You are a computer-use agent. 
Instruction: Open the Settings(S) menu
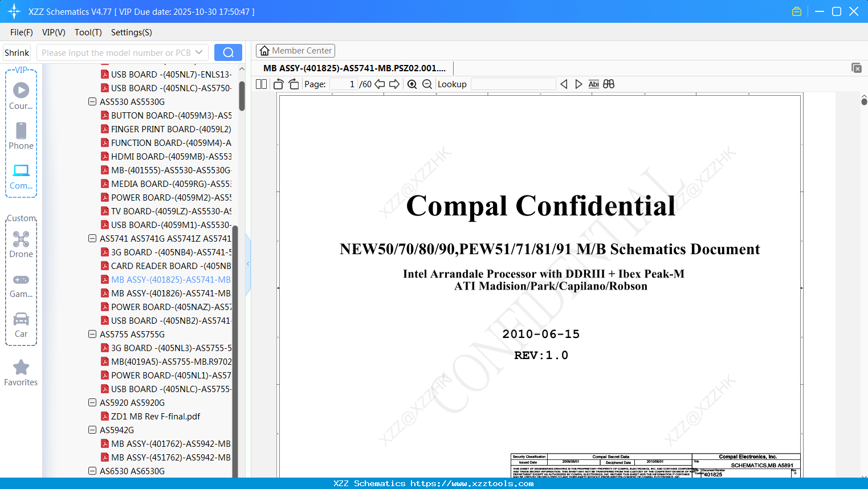(132, 32)
